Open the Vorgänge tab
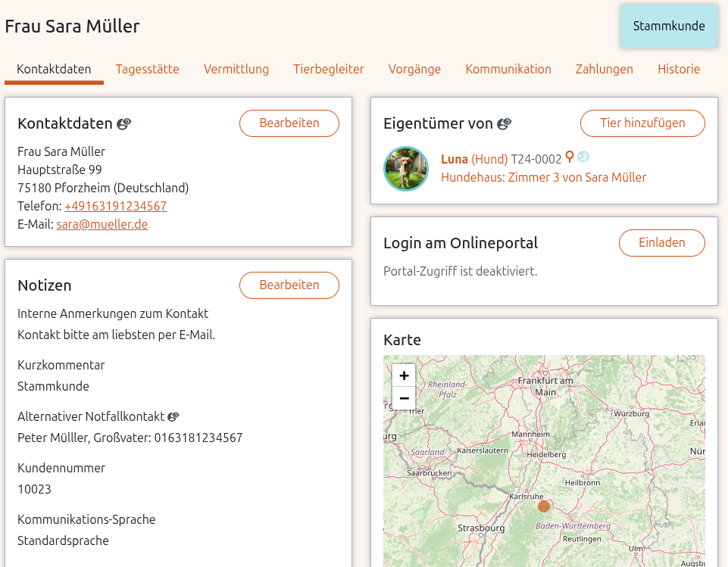The image size is (728, 567). (414, 69)
